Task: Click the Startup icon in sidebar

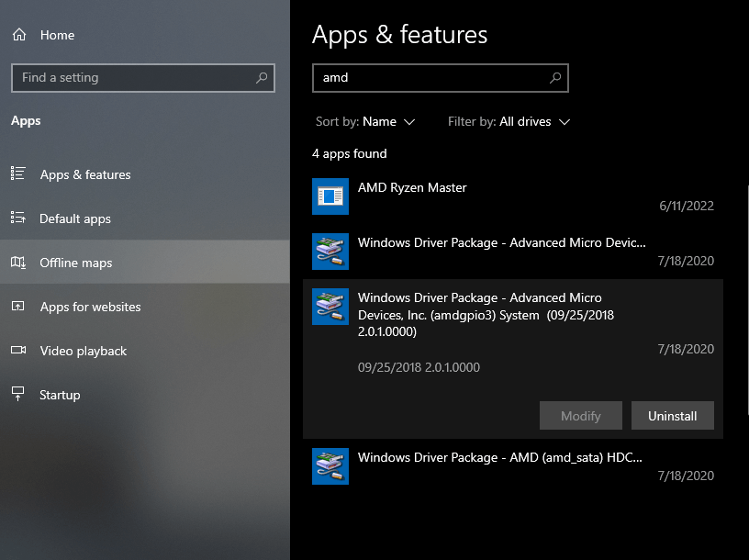Action: [x=18, y=394]
